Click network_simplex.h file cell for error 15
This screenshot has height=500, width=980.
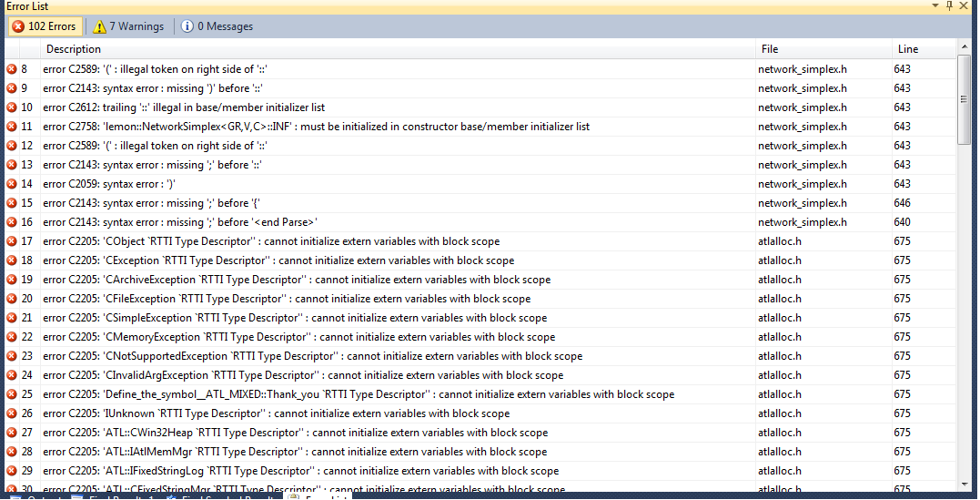pyautogui.click(x=802, y=203)
